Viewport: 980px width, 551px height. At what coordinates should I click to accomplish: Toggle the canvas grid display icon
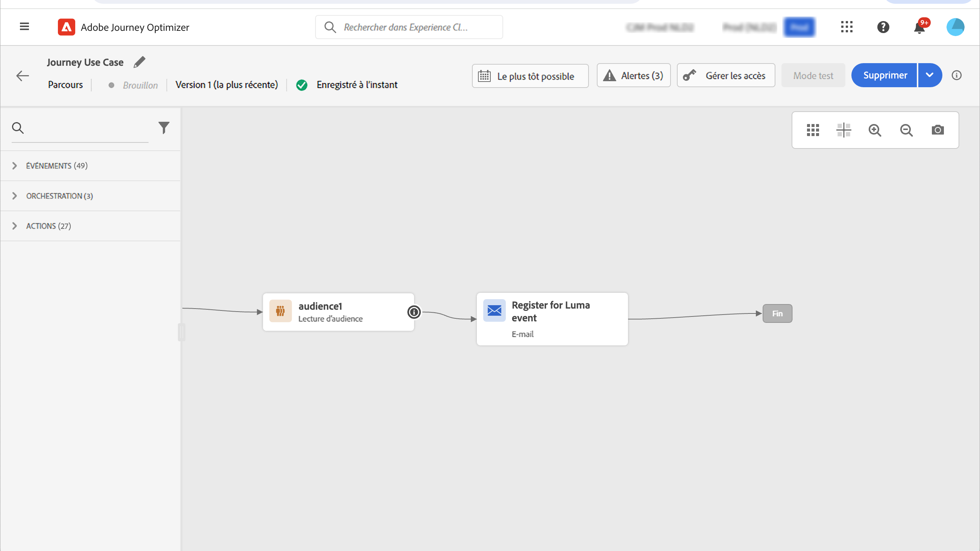click(x=813, y=130)
